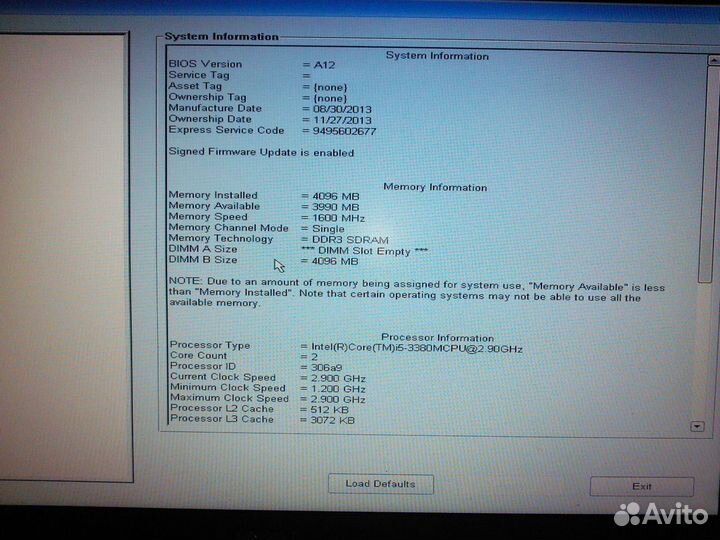Screen dimensions: 720x540
Task: Click the vertical scrollbar thumb
Action: (x=709, y=174)
